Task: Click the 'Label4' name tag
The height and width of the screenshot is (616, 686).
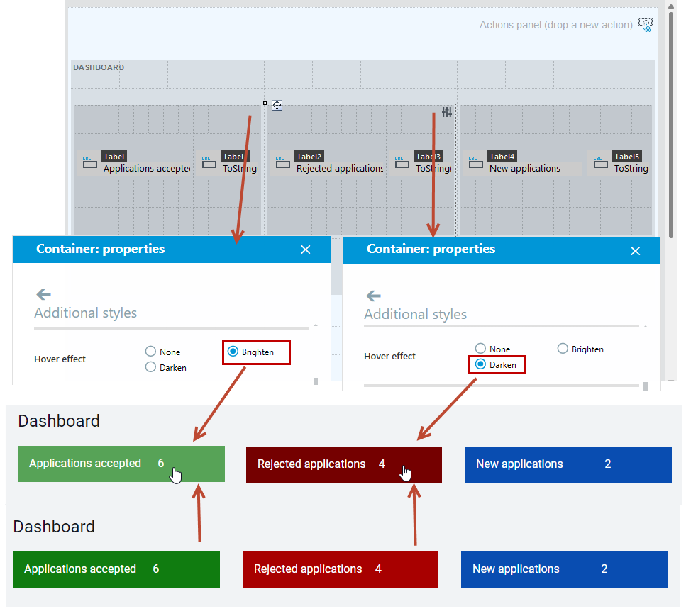Action: pyautogui.click(x=503, y=157)
